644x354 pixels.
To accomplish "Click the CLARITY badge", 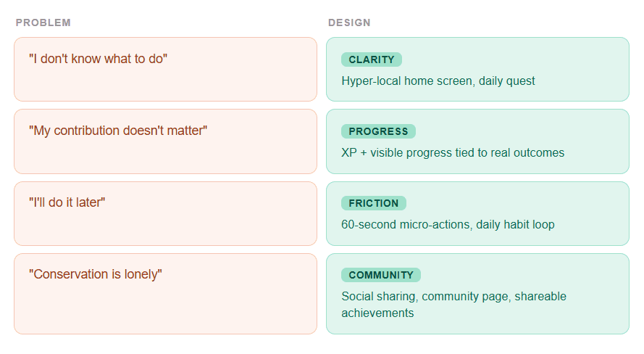I will [x=372, y=59].
